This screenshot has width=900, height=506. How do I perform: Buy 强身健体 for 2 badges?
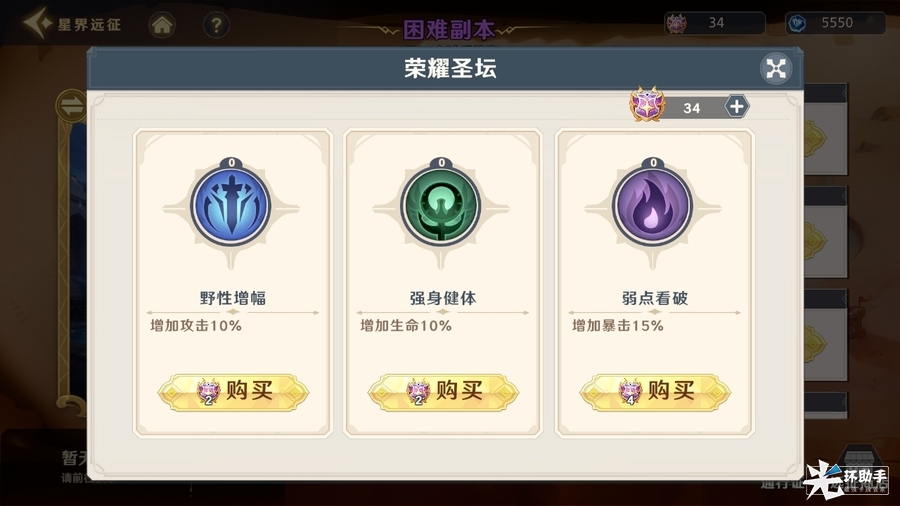tap(443, 392)
